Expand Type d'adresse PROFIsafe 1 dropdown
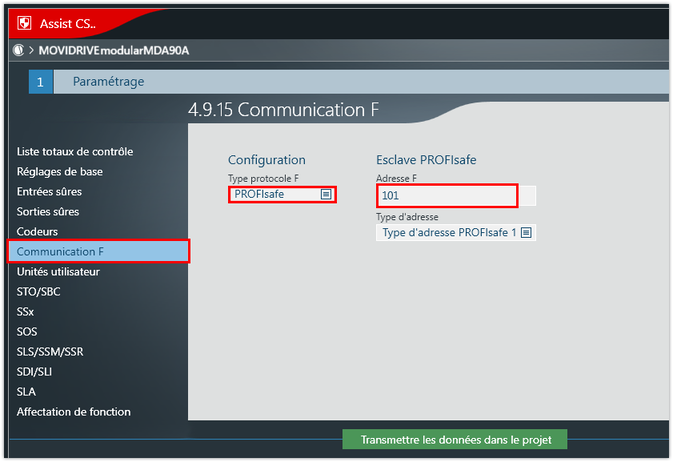 click(455, 232)
